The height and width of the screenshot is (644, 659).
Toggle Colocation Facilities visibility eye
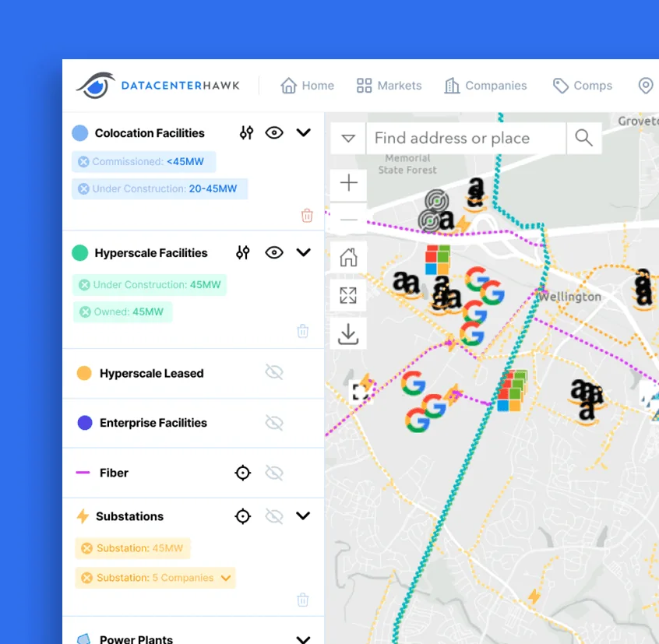coord(274,132)
